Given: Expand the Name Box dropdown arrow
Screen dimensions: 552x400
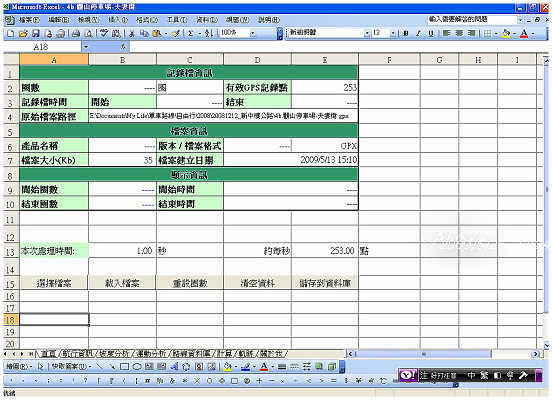Looking at the screenshot, I should tap(86, 47).
